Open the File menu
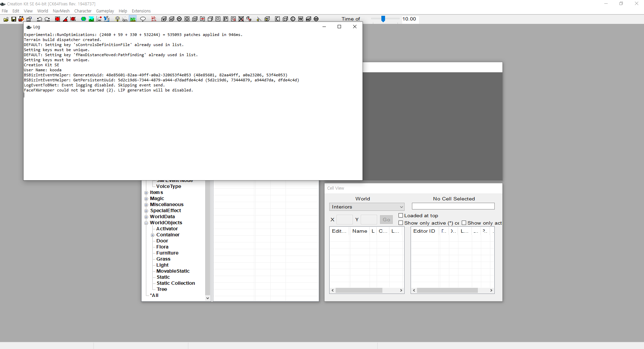Viewport: 644px width, 349px height. 5,11
